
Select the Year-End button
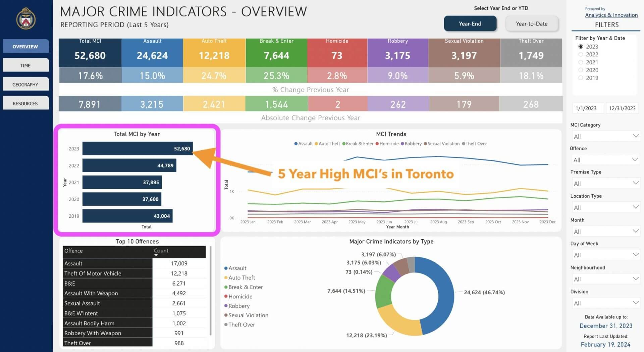coord(470,24)
